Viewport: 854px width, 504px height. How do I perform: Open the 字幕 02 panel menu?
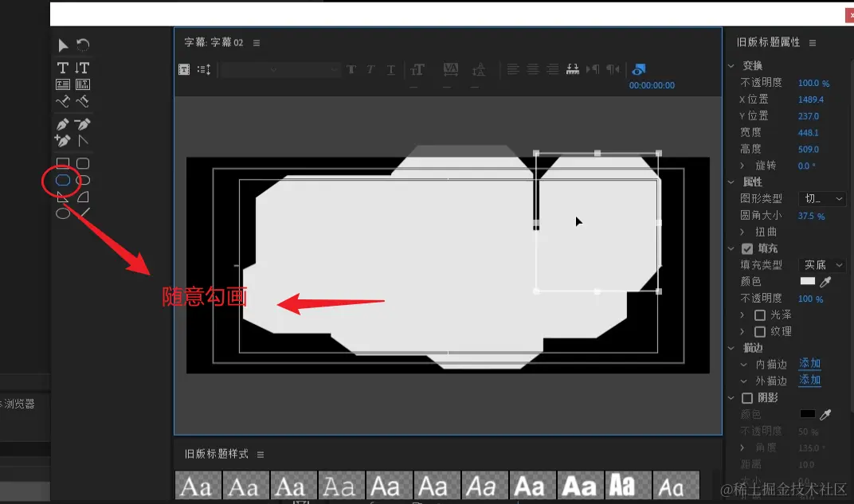pyautogui.click(x=257, y=43)
